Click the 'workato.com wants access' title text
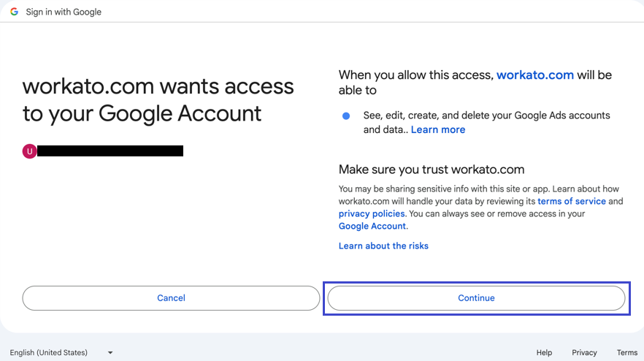 click(x=158, y=100)
